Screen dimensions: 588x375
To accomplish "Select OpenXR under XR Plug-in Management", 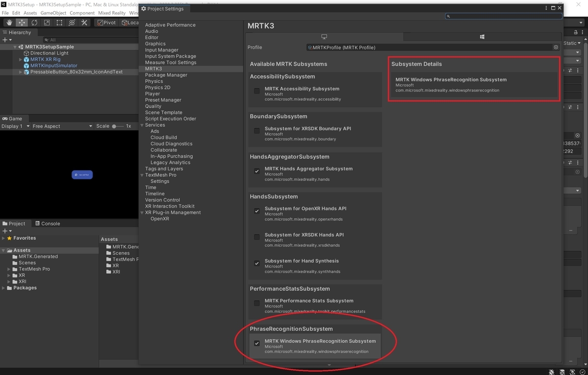I will click(x=160, y=219).
